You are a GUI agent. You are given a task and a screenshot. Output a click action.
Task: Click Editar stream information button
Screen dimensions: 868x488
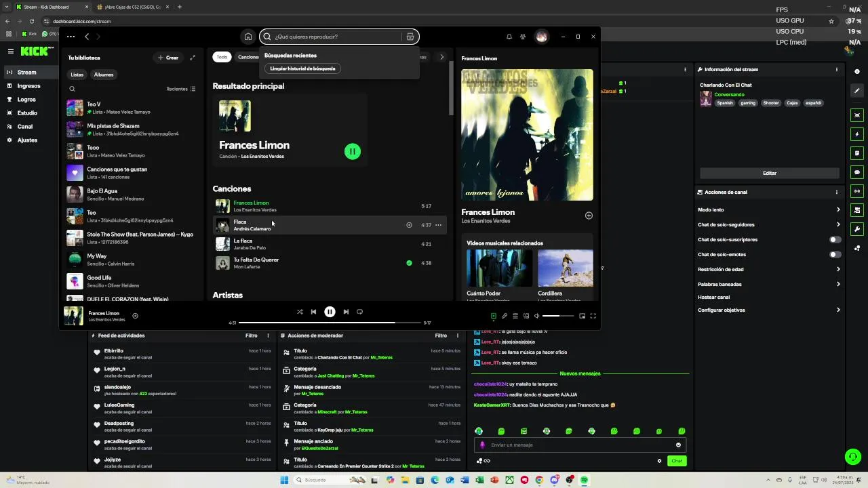click(769, 173)
